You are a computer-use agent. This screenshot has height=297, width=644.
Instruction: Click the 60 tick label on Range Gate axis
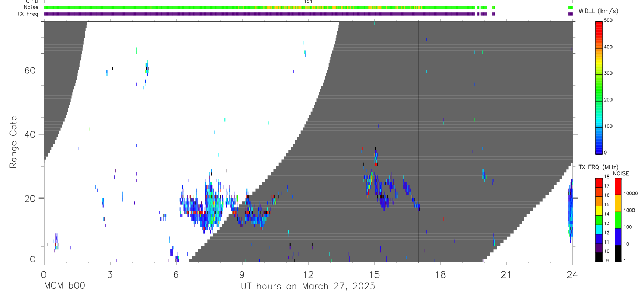tap(30, 70)
